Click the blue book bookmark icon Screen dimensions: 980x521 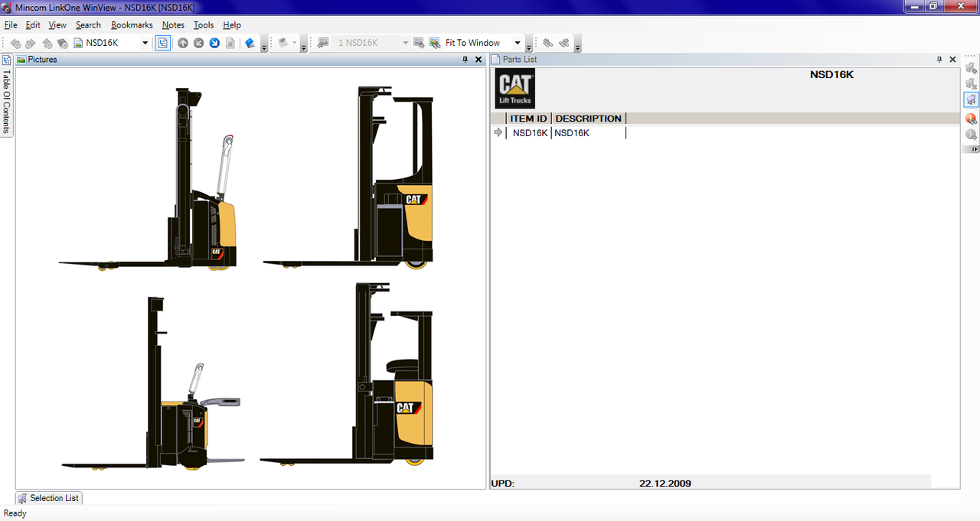point(250,43)
